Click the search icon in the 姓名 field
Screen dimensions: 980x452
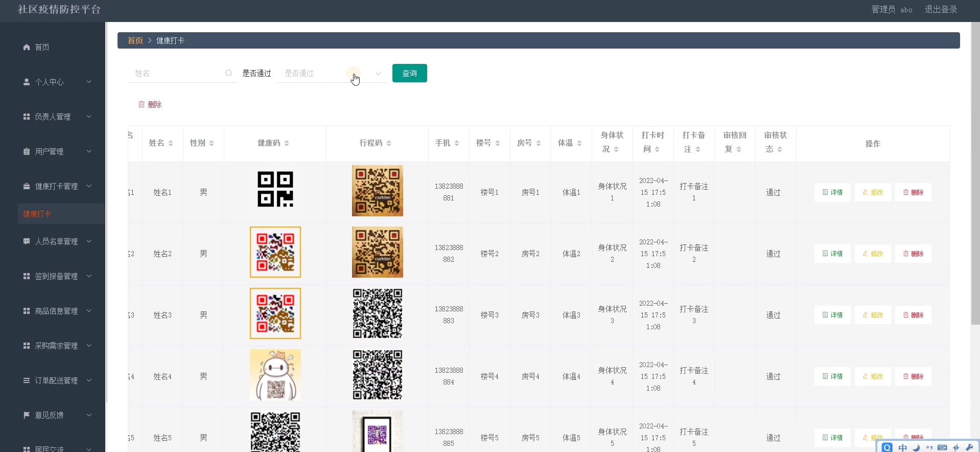228,73
